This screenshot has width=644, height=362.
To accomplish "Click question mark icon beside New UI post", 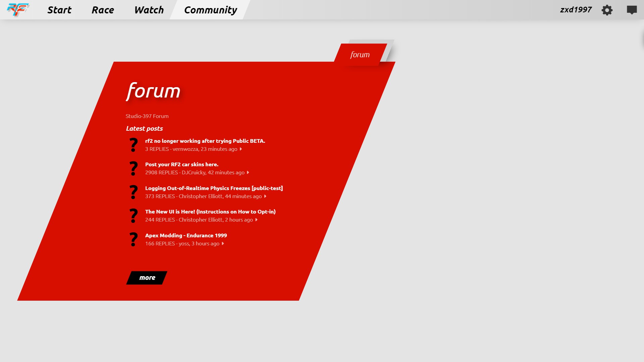I will tap(133, 216).
